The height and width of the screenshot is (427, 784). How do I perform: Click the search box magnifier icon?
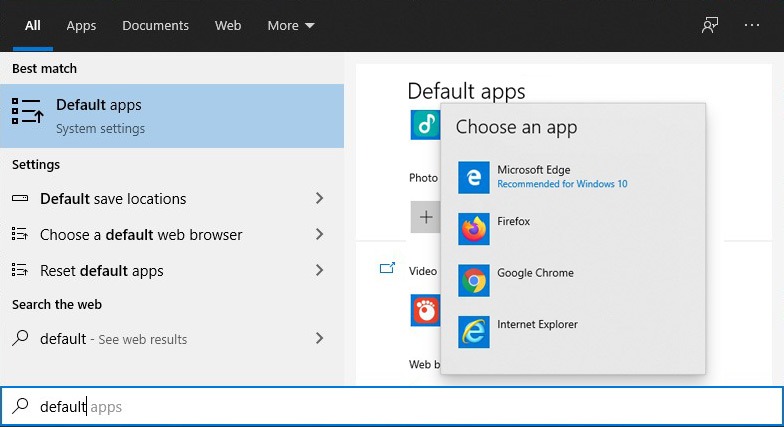pyautogui.click(x=20, y=406)
